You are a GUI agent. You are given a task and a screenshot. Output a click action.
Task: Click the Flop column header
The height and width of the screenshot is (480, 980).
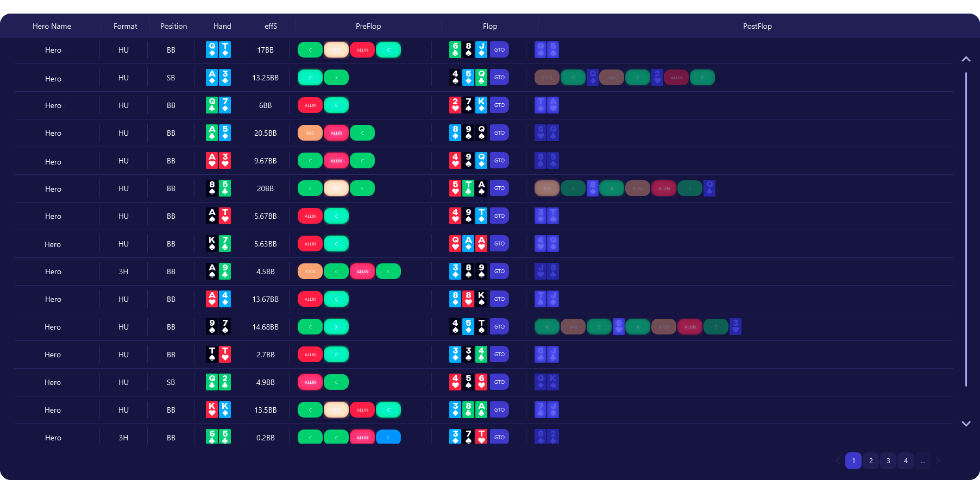490,26
